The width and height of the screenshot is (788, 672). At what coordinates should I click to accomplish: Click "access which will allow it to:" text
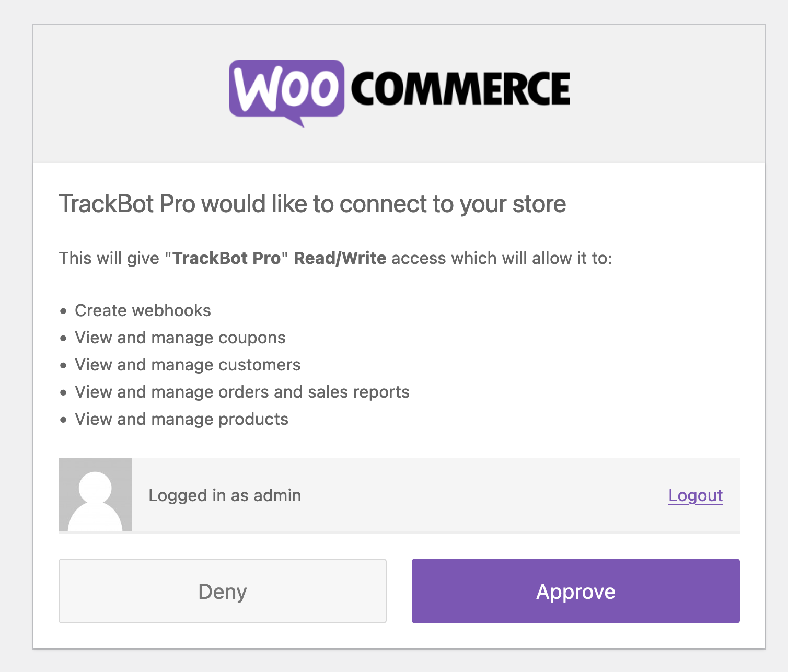point(502,258)
